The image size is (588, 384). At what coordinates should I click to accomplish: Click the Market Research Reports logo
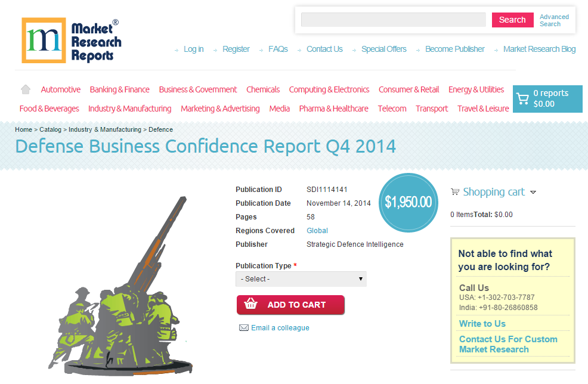coord(71,41)
